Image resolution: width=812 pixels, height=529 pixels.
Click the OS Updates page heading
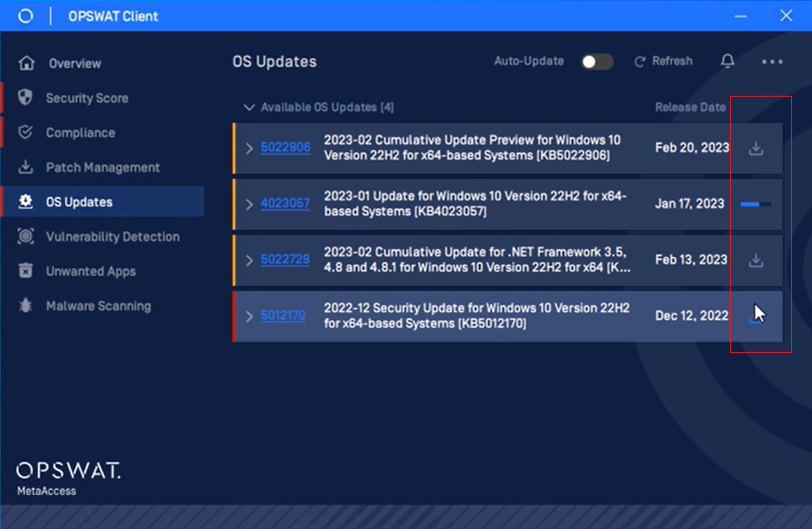(274, 62)
